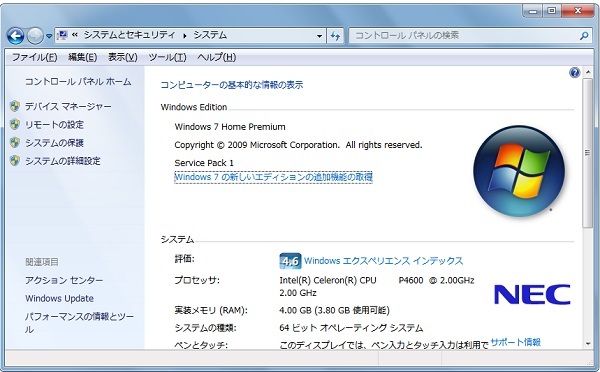The width and height of the screenshot is (600, 372).
Task: Click shield icon beside システムの保護
Action: click(x=15, y=142)
